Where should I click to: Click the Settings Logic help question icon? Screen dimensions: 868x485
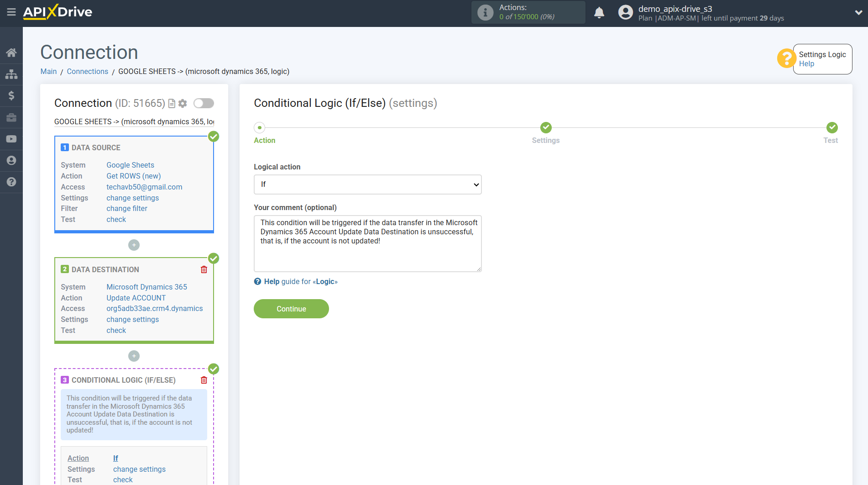(x=786, y=58)
